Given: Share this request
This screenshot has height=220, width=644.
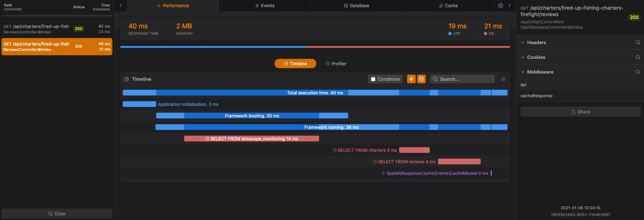Looking at the screenshot, I should tap(580, 112).
